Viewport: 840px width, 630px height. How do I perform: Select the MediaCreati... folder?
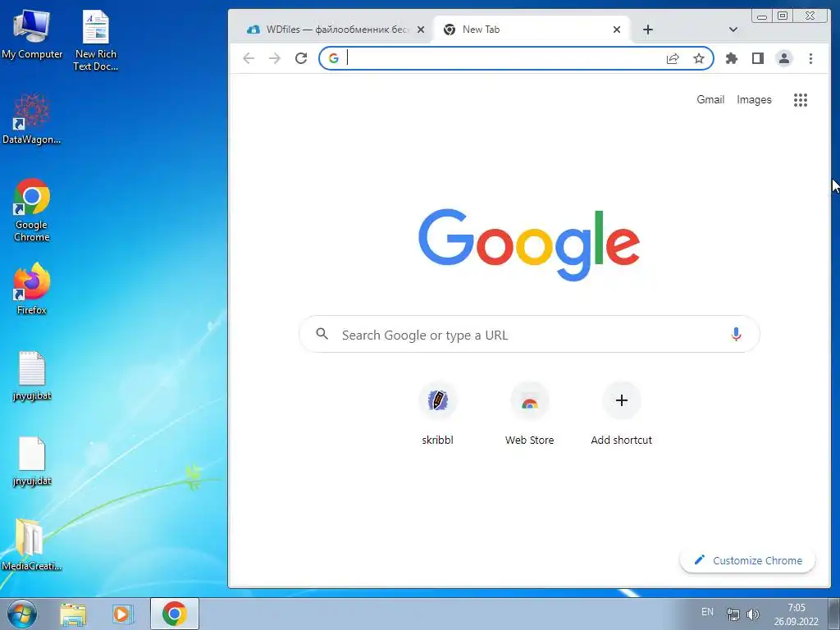pos(32,545)
